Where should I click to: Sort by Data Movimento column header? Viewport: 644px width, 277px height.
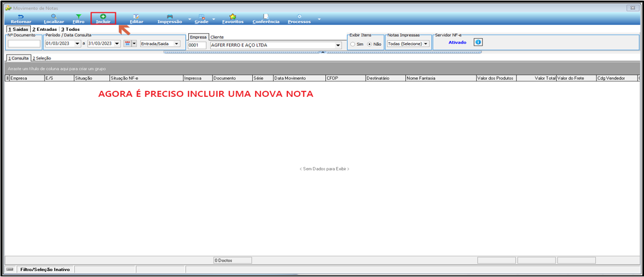point(299,78)
